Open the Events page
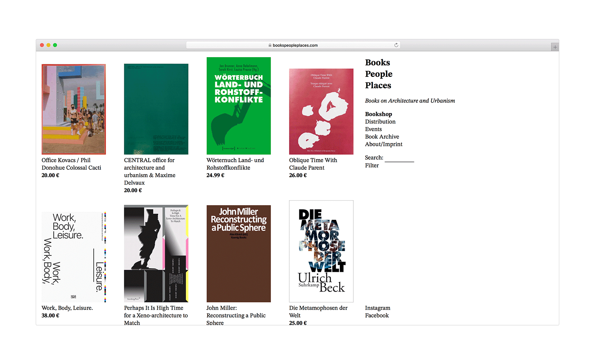The height and width of the screenshot is (364, 595). click(x=373, y=129)
